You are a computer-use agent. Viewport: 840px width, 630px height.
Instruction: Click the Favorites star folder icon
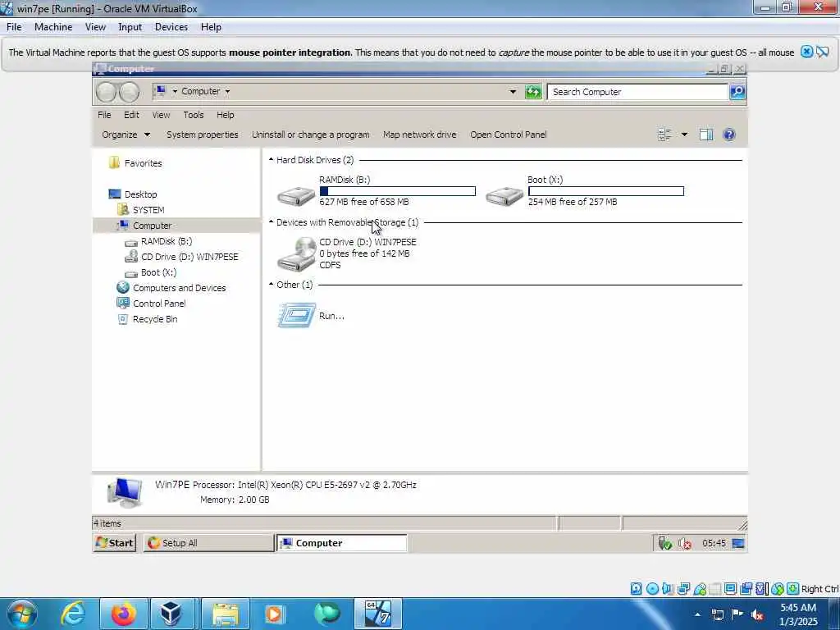click(114, 163)
